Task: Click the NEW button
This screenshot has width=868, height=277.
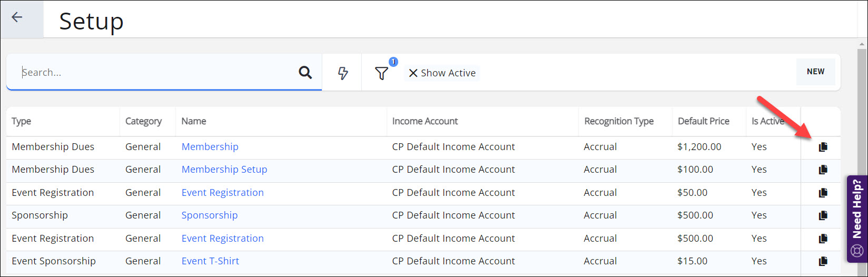Action: point(815,72)
